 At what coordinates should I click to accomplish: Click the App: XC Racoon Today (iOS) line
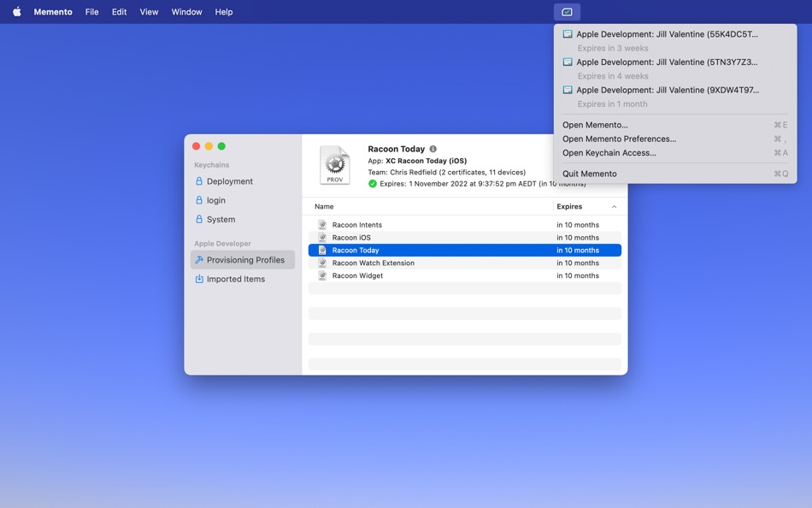[x=417, y=161]
